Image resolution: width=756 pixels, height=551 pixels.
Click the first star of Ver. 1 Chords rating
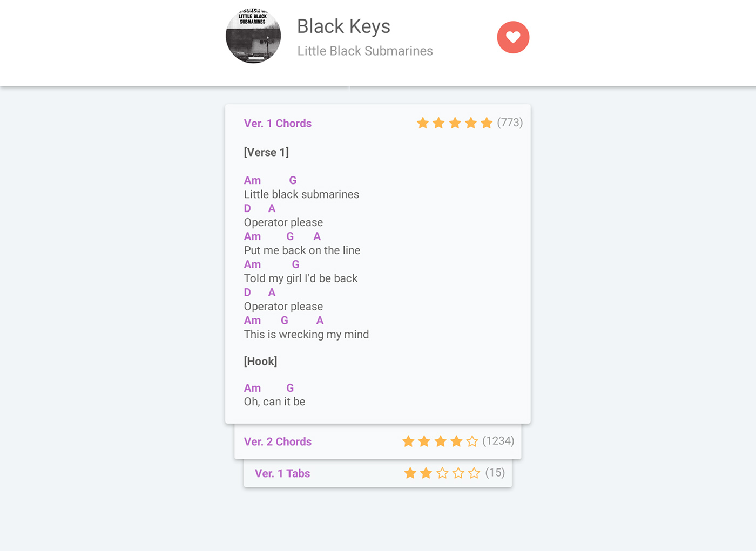tap(423, 123)
